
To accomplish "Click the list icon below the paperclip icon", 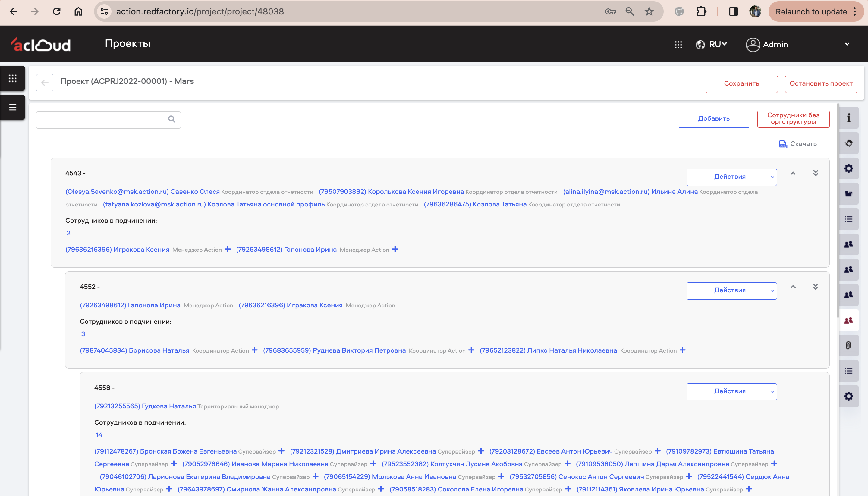I will [x=849, y=371].
